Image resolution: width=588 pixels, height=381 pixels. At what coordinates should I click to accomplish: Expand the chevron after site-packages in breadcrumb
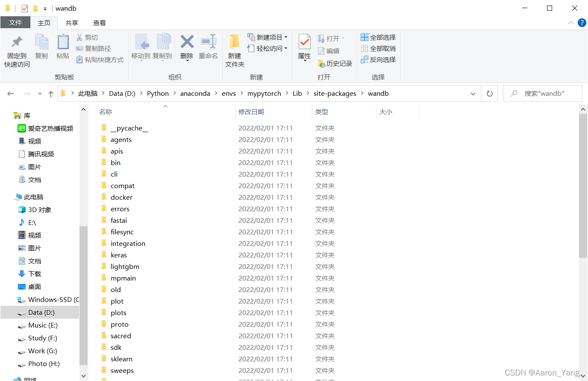click(362, 94)
